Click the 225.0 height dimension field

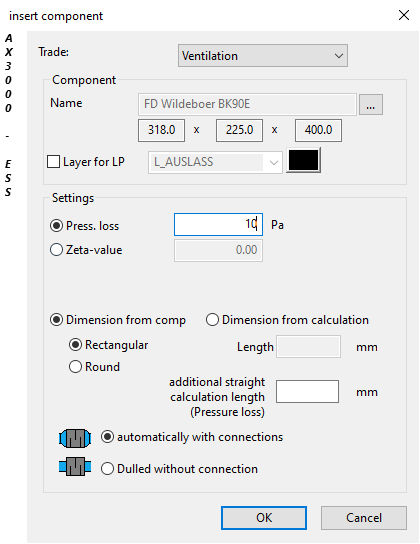[x=239, y=130]
